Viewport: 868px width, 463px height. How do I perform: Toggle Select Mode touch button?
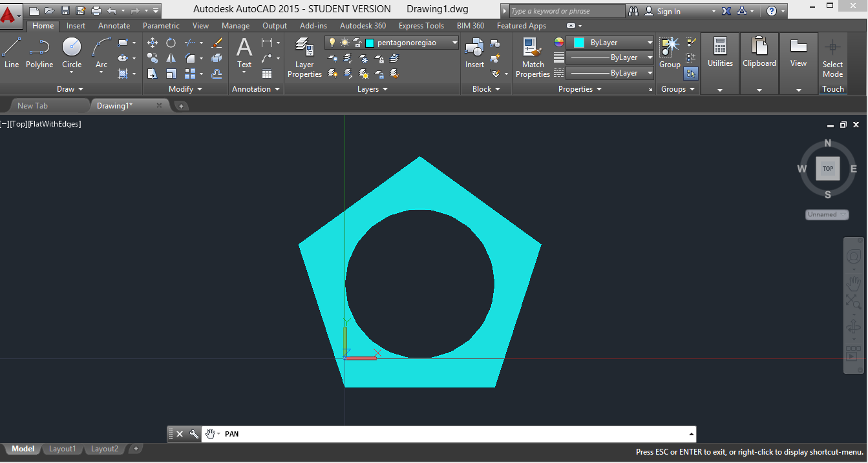832,58
